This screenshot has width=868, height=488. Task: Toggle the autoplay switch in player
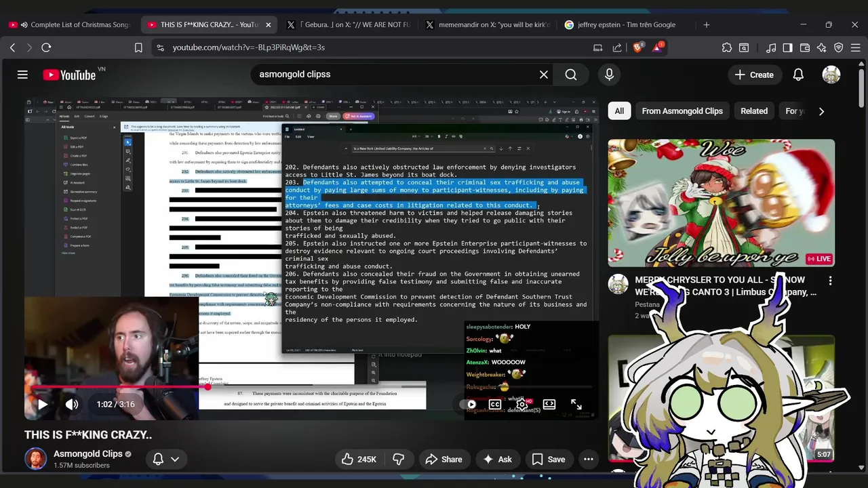tap(468, 405)
